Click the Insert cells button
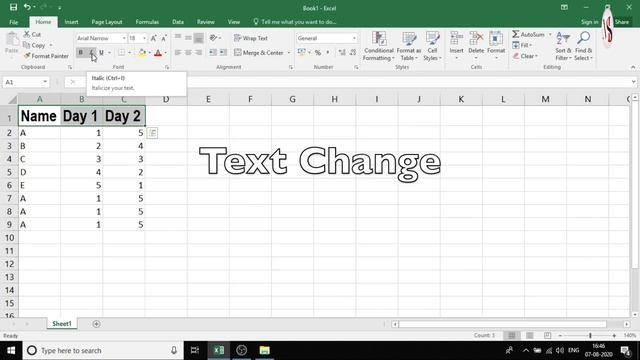 click(x=456, y=45)
